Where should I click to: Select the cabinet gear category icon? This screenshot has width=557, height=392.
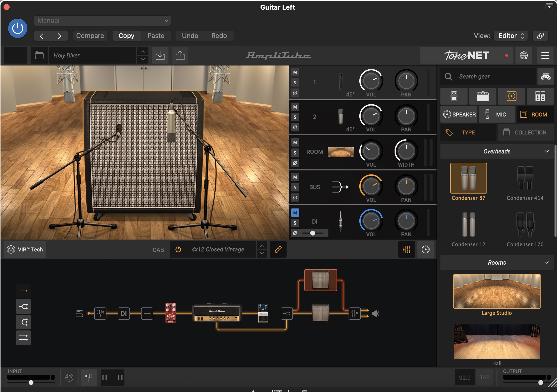coord(511,96)
